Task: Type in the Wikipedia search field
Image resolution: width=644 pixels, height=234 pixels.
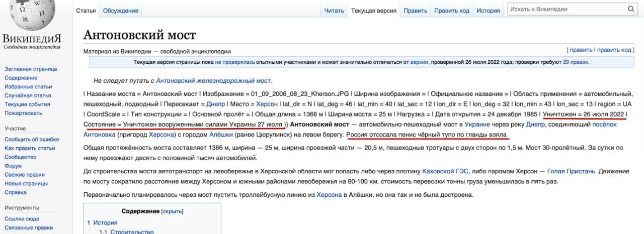Action: [566, 9]
